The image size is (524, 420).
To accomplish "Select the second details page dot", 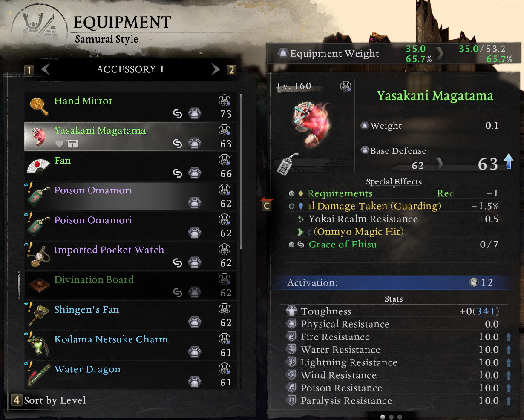I will [x=391, y=417].
